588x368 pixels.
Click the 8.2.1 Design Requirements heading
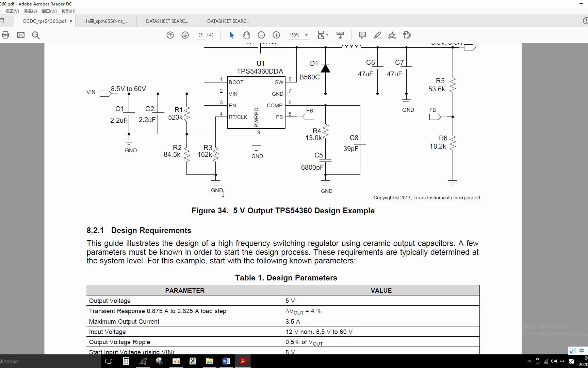[x=139, y=230]
